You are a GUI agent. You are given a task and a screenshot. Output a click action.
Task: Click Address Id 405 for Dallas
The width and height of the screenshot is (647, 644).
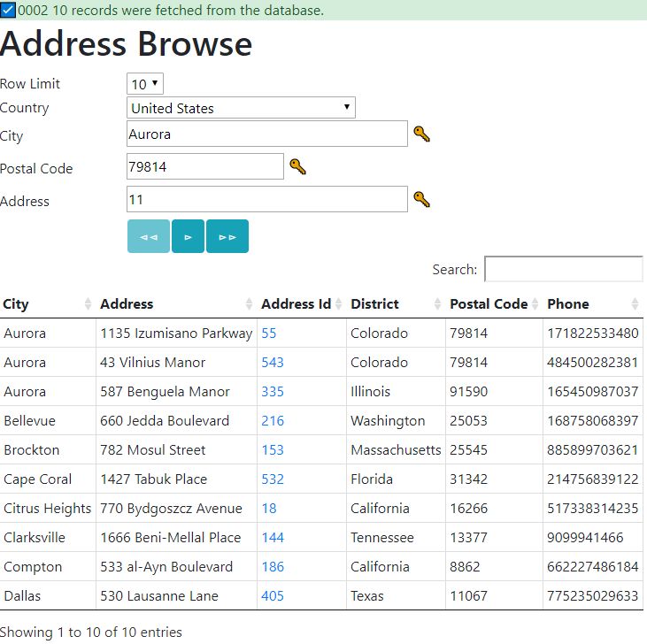(273, 596)
